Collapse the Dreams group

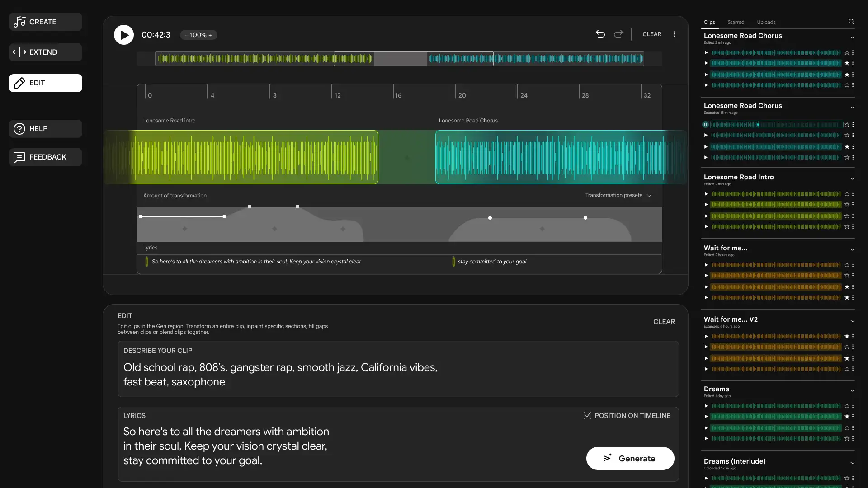tap(852, 391)
